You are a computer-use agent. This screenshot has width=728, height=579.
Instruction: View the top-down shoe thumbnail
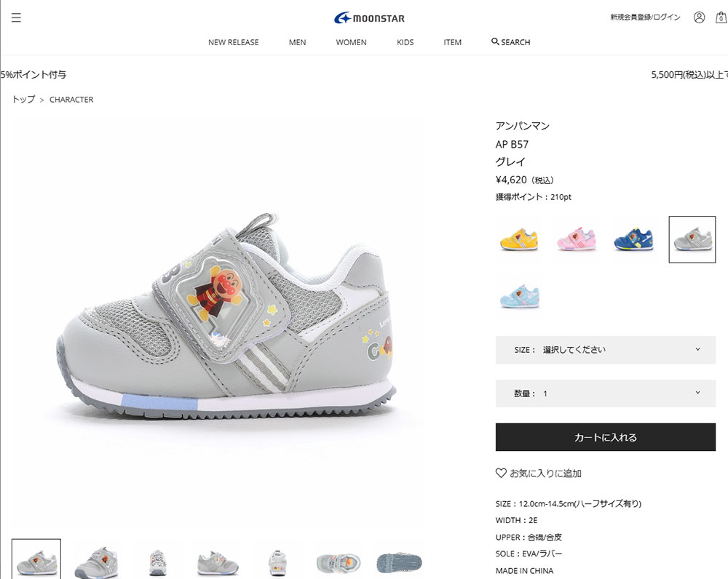pyautogui.click(x=338, y=563)
